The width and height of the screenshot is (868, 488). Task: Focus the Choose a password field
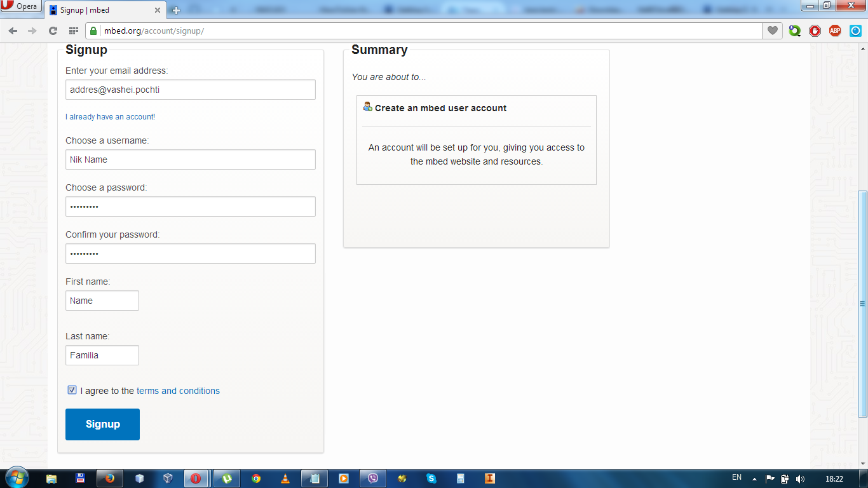coord(191,207)
